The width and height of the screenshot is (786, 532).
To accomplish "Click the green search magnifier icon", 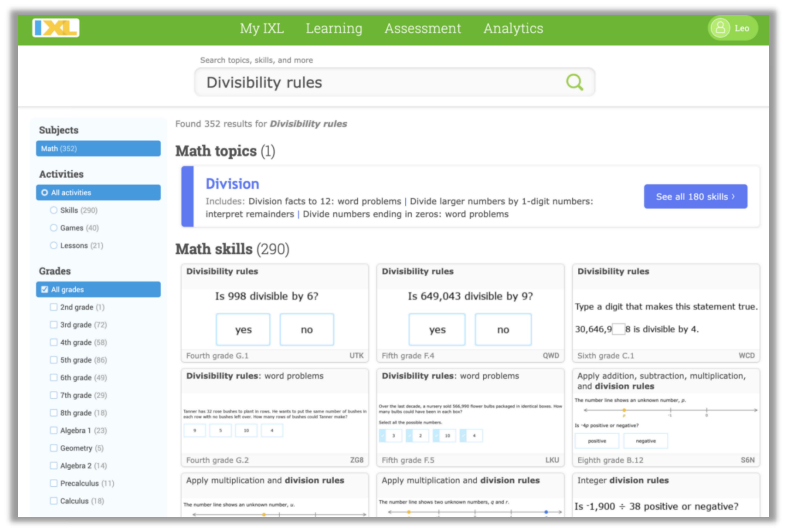I will coord(574,82).
